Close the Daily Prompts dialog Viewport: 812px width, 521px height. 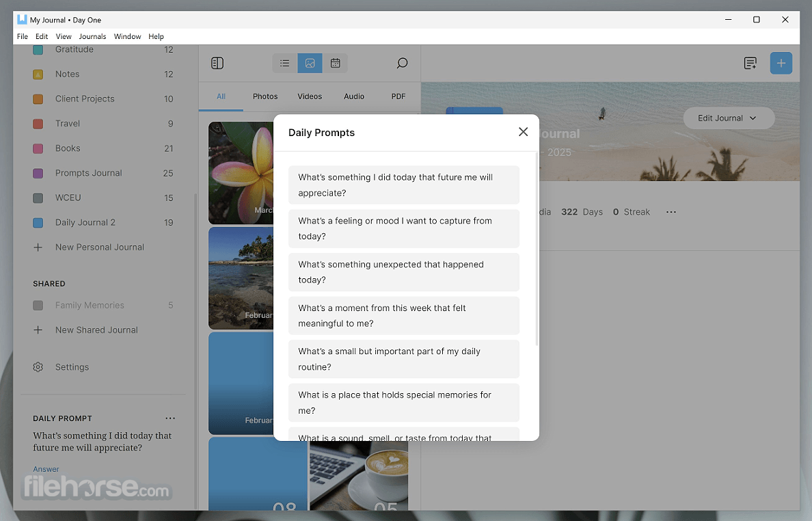(x=523, y=132)
